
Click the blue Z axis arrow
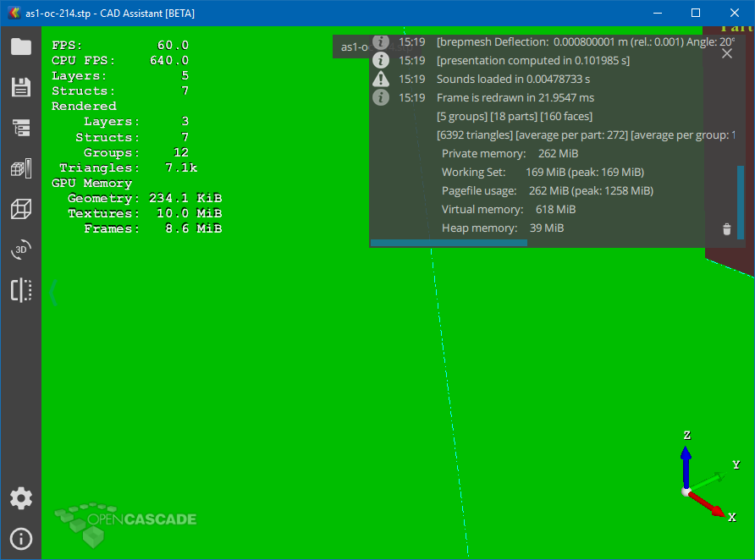click(686, 462)
